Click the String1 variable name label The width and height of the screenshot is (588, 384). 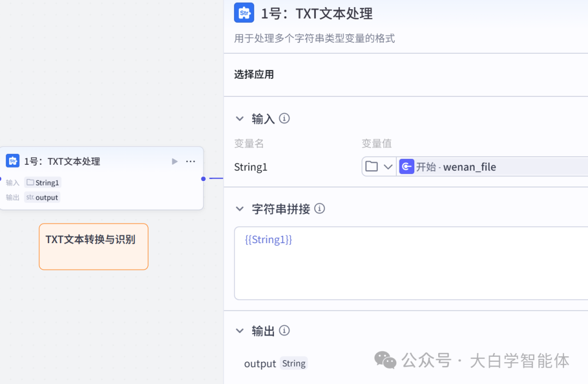[250, 167]
